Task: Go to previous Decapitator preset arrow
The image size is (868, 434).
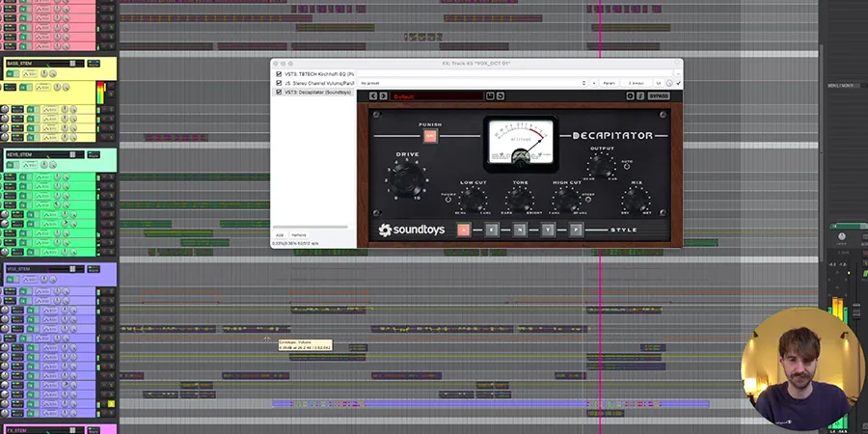Action: click(x=373, y=96)
